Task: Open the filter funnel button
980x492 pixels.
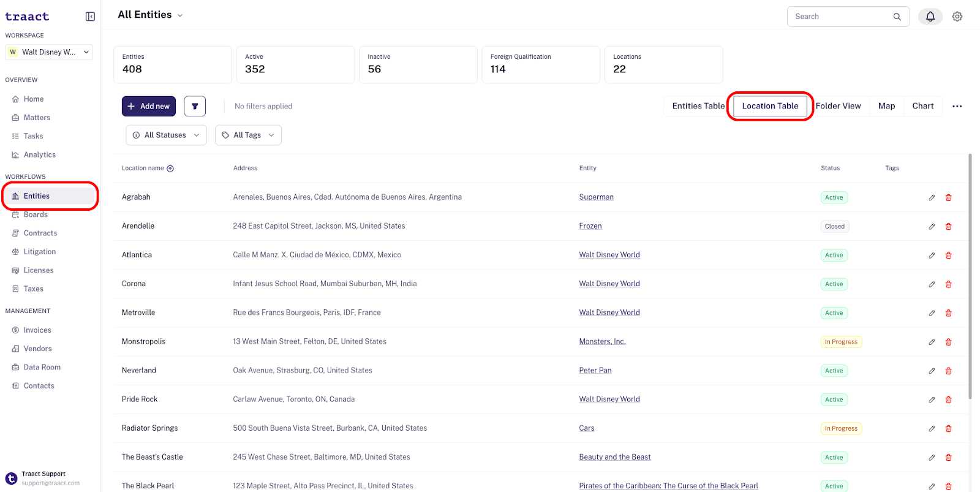Action: (195, 106)
